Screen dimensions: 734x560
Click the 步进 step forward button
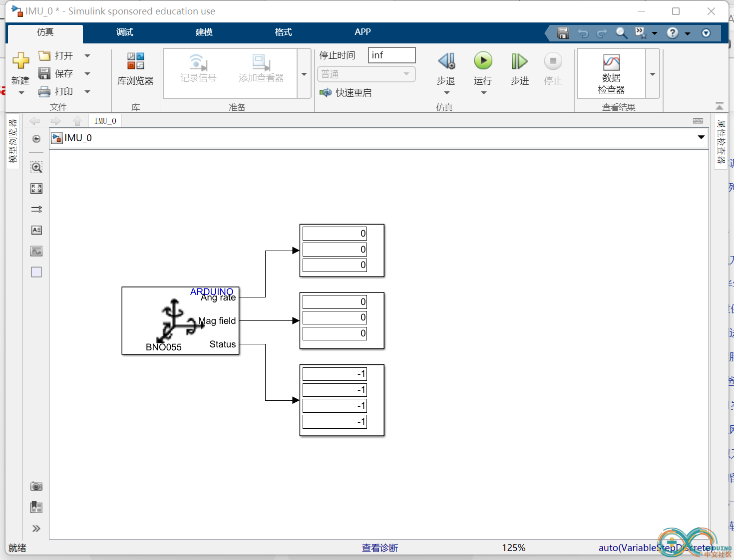tap(519, 68)
